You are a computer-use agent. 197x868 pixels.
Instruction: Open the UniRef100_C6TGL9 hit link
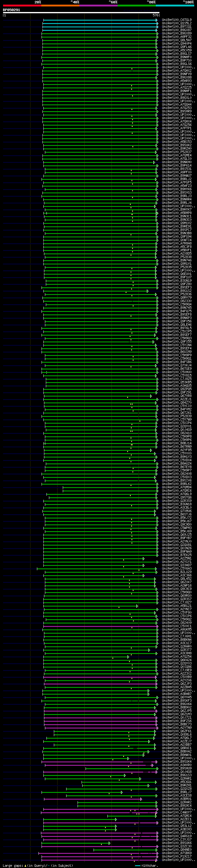coord(177,20)
